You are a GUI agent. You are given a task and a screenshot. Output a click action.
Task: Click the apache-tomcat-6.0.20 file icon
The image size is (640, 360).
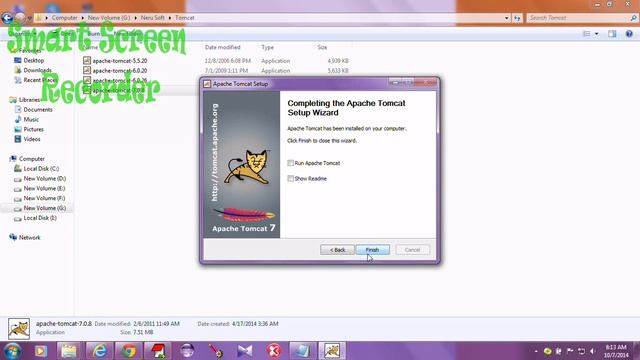pyautogui.click(x=87, y=71)
